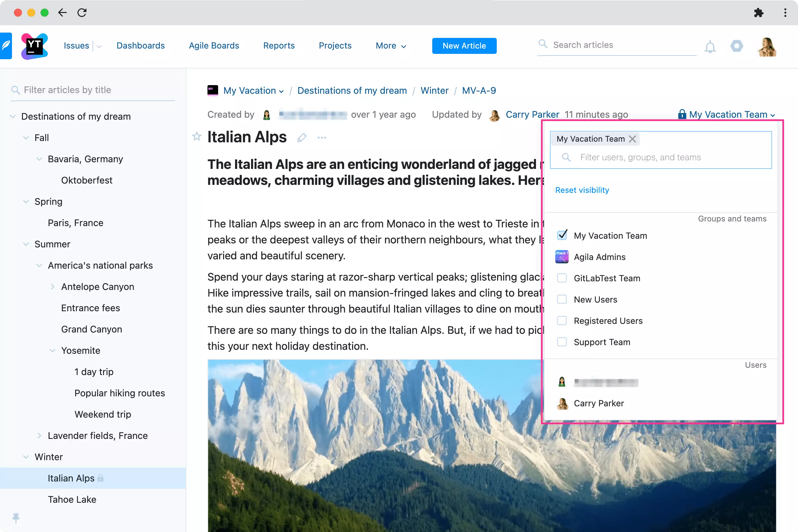Click the Tahoe Lake article in the sidebar
This screenshot has height=532, width=798.
coord(72,499)
